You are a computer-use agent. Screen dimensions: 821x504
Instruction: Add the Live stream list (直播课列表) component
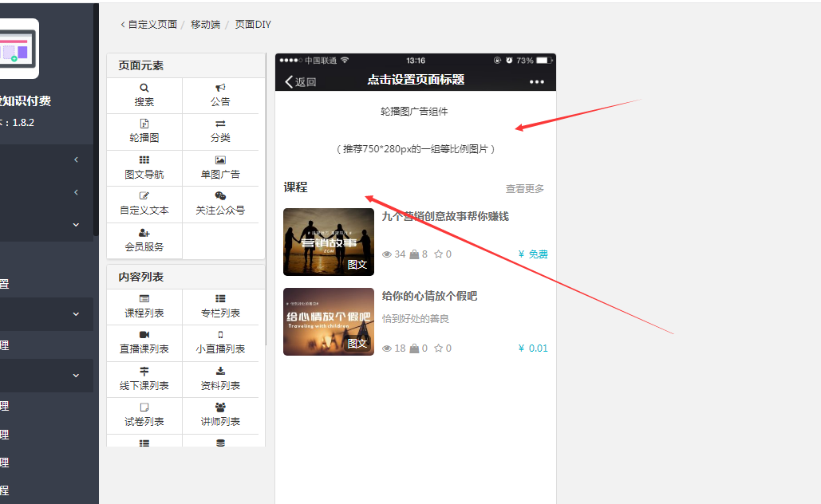click(144, 342)
